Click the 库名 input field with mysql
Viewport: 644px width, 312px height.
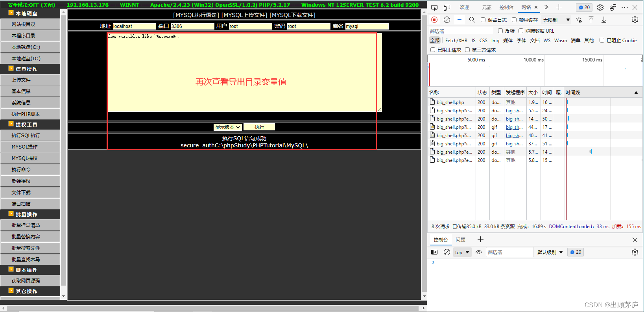click(367, 26)
